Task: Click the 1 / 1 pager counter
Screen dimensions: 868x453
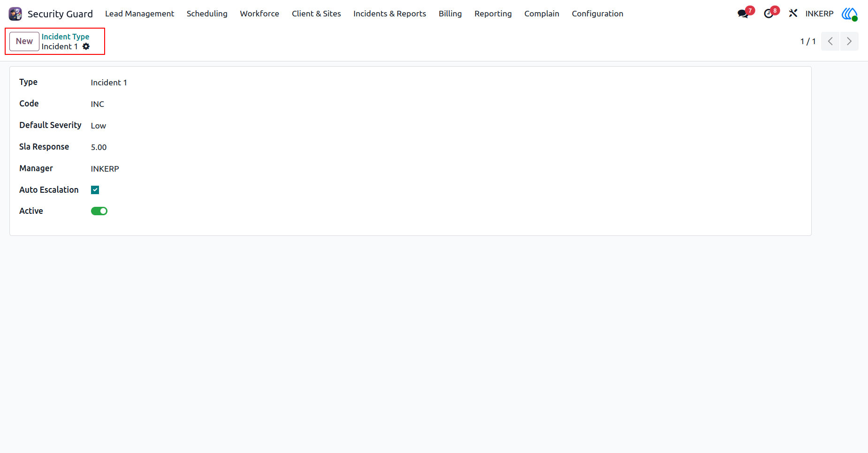Action: coord(808,41)
